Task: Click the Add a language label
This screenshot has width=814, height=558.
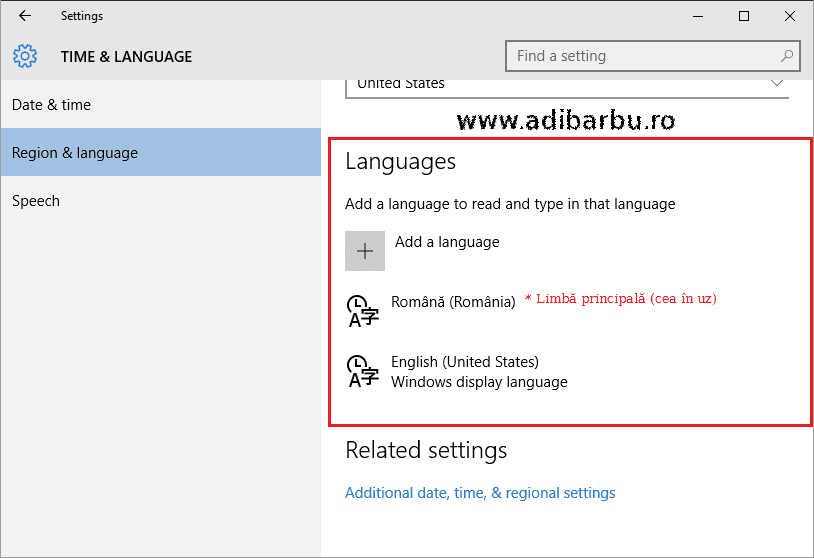Action: 447,242
